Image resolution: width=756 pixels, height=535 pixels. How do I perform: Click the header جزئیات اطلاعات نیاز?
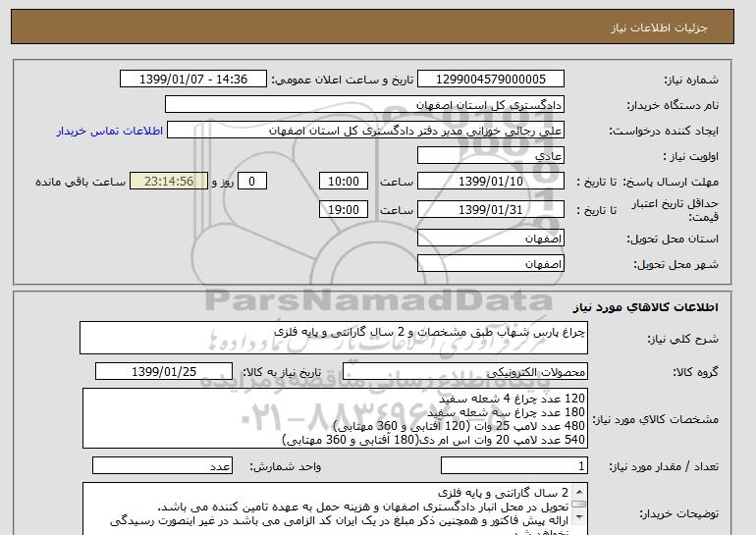(659, 27)
